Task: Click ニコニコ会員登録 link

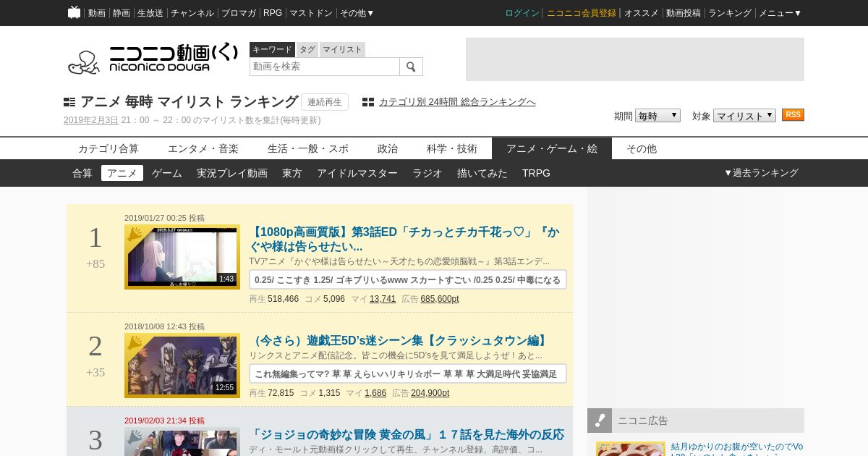Action: pyautogui.click(x=582, y=13)
